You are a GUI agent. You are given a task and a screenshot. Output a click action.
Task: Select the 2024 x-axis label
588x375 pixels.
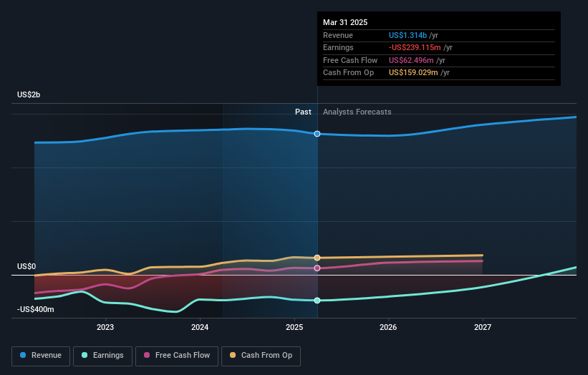[x=200, y=327]
